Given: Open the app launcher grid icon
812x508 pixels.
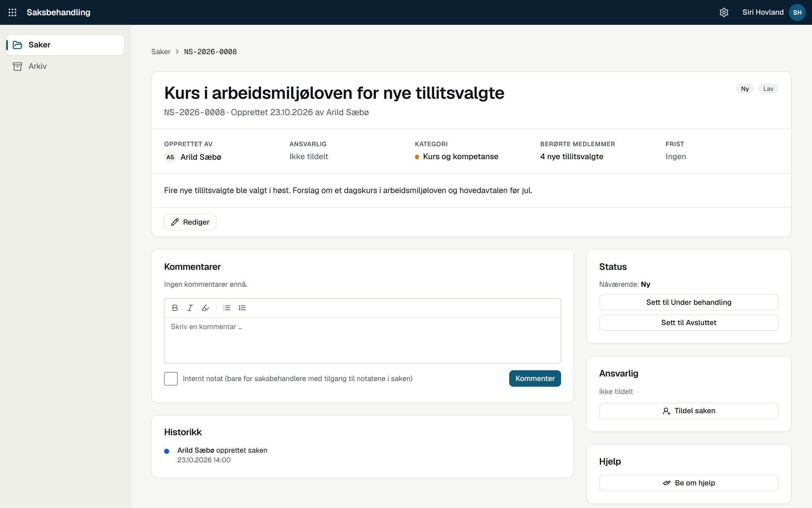Looking at the screenshot, I should (13, 13).
